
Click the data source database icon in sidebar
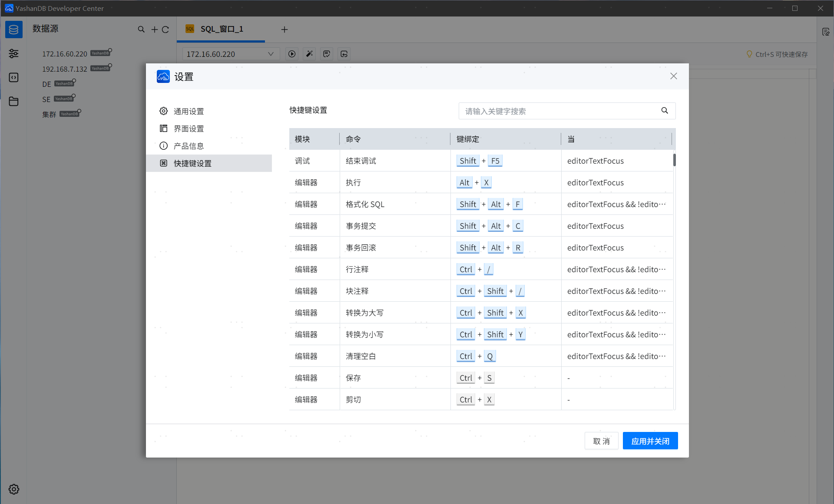coord(13,30)
